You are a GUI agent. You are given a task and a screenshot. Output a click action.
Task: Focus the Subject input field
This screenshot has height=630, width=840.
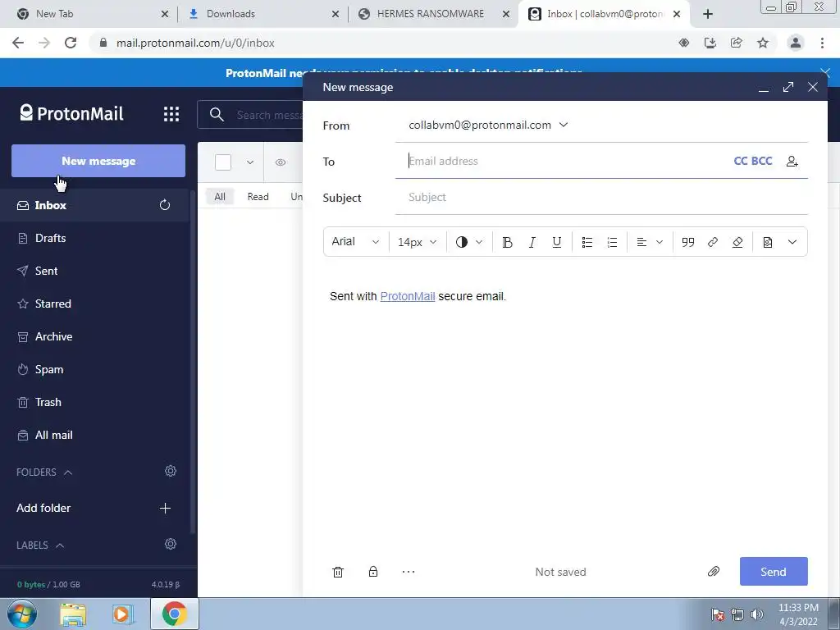601,197
